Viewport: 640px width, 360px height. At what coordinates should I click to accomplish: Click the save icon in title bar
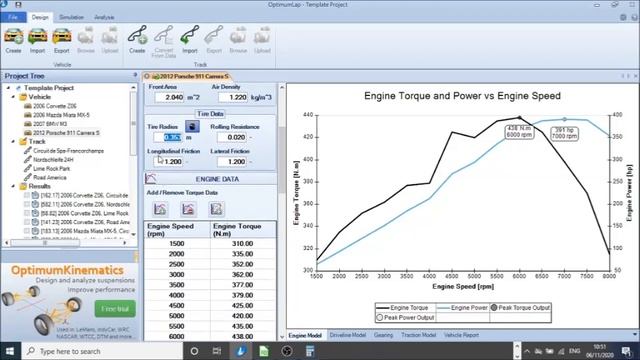click(18, 5)
